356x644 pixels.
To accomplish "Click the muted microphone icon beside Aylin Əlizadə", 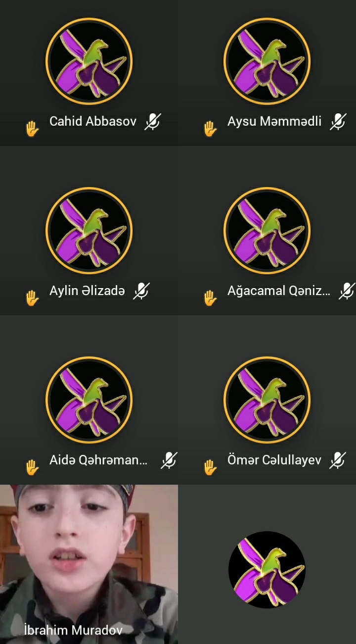I will tap(141, 291).
